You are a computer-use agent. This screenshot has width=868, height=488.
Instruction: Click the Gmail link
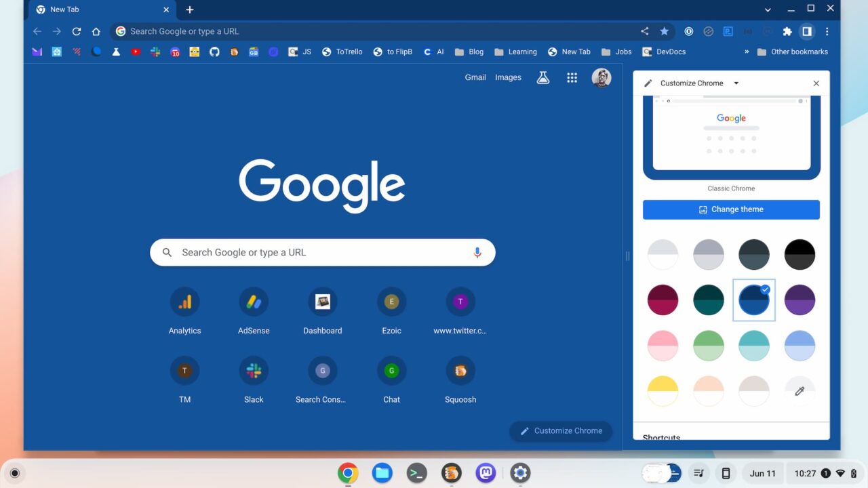pos(475,77)
